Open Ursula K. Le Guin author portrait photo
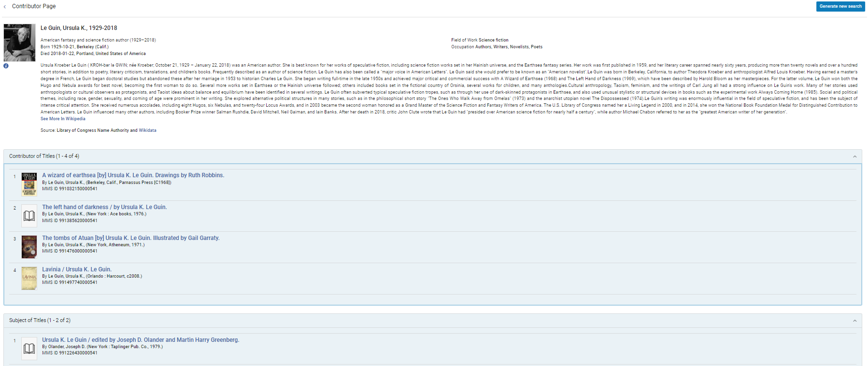 (x=19, y=42)
